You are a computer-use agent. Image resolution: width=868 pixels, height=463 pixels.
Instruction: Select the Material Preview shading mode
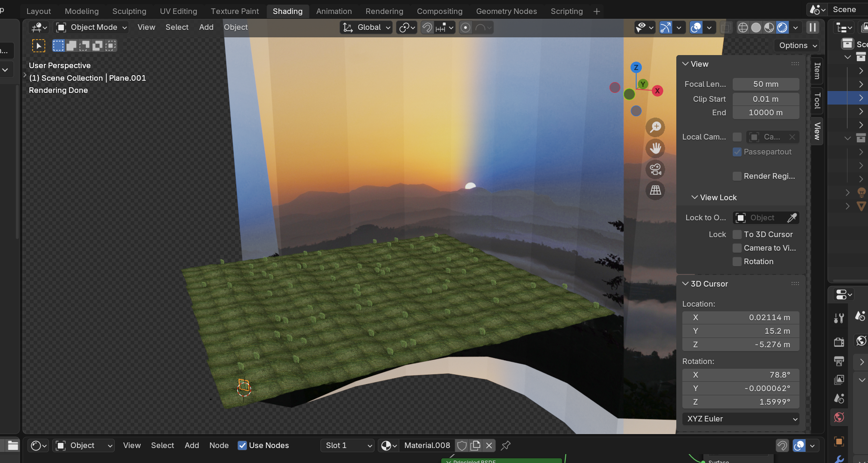point(769,28)
